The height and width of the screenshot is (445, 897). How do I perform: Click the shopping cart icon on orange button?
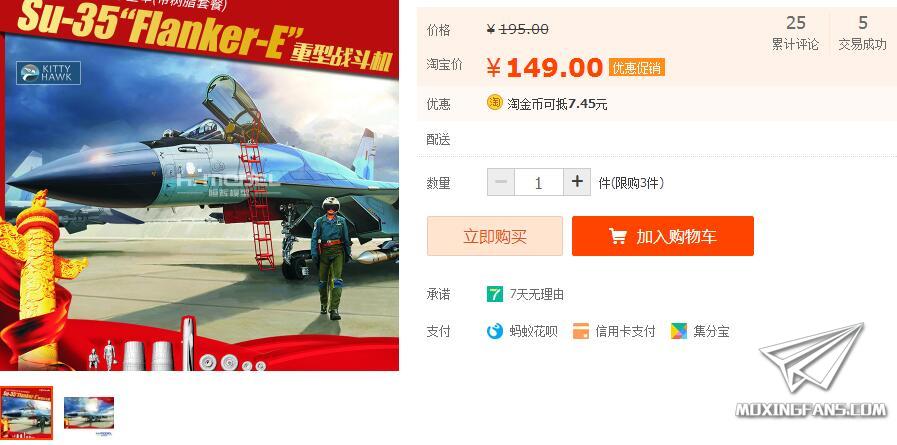point(617,236)
